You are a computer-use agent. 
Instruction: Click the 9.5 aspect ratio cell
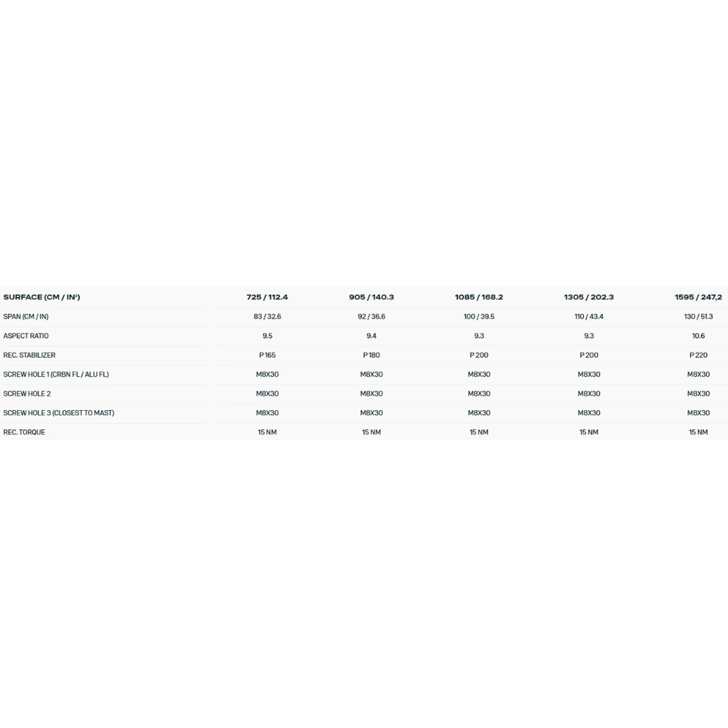click(267, 336)
